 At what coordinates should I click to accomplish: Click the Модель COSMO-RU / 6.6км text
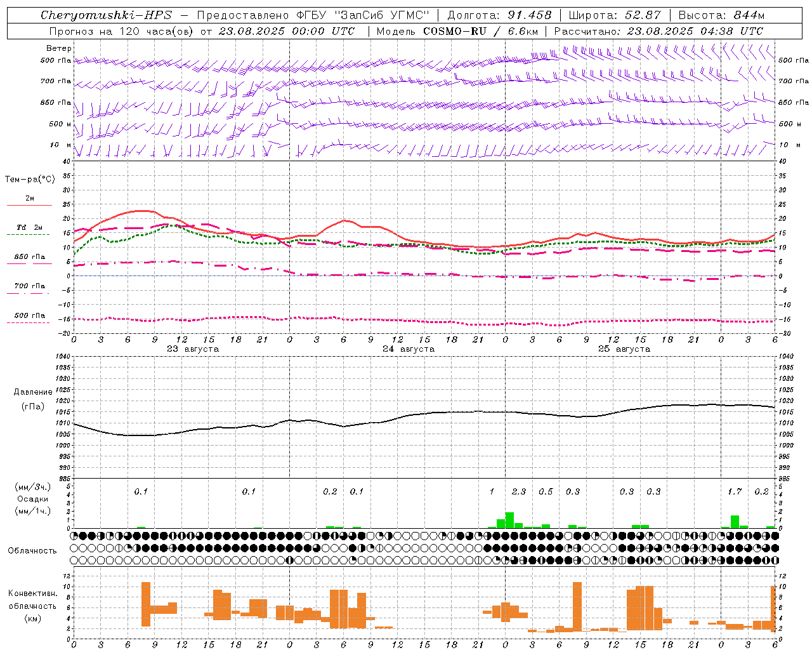(457, 31)
